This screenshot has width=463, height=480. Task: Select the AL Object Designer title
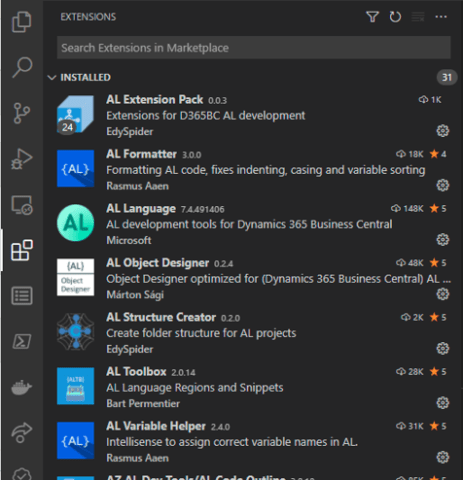[x=157, y=263]
